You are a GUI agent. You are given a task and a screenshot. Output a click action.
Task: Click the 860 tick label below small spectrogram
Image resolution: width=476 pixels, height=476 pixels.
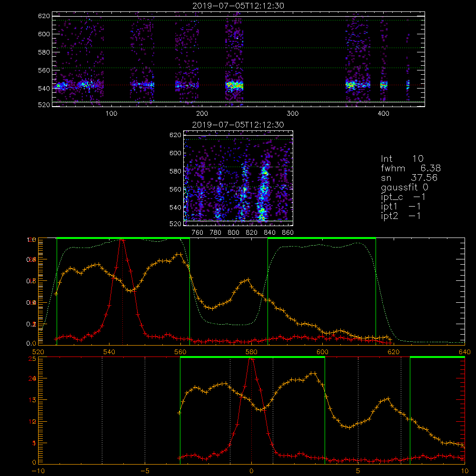click(288, 233)
